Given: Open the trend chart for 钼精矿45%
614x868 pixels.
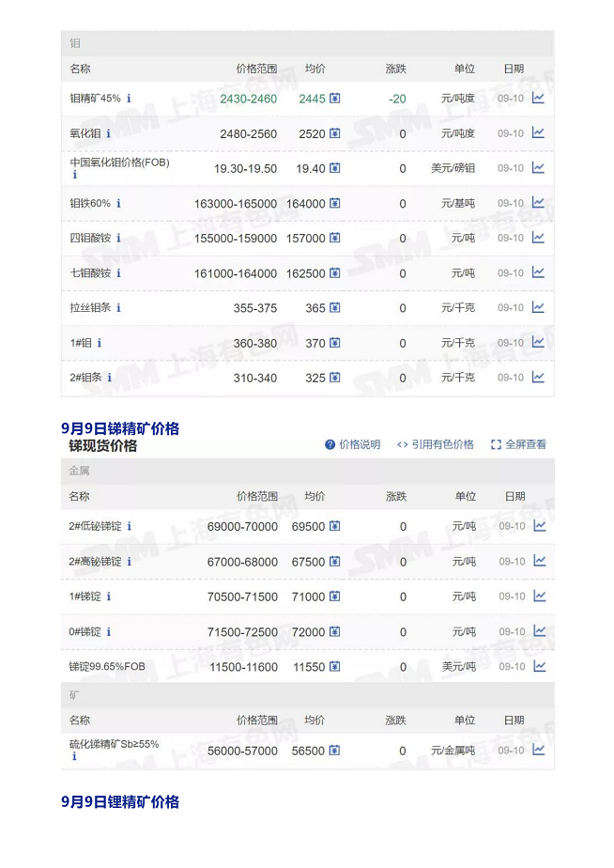Looking at the screenshot, I should click(x=538, y=98).
